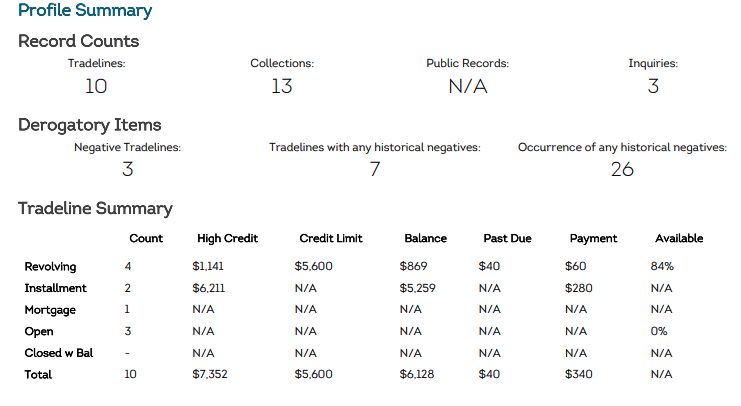
Task: Click the Closed w Bal row label
Action: (x=59, y=353)
